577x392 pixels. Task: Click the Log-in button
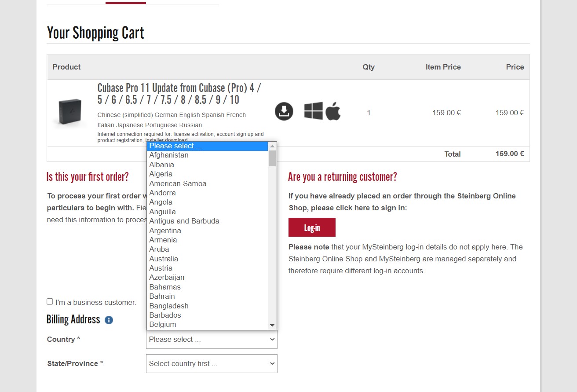coord(312,227)
